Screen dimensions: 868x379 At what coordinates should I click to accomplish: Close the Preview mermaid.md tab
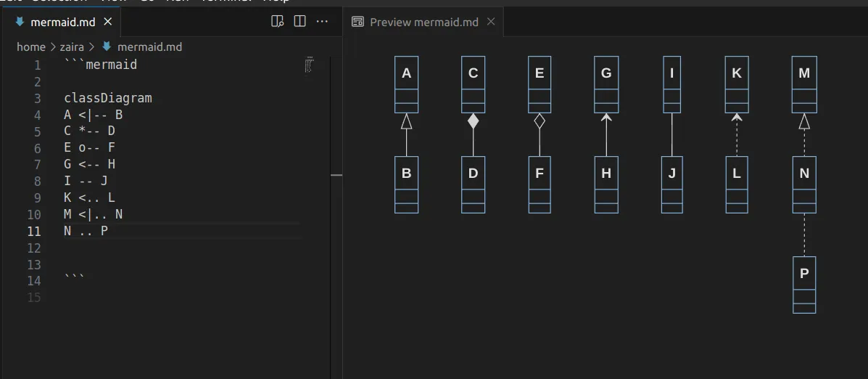491,22
